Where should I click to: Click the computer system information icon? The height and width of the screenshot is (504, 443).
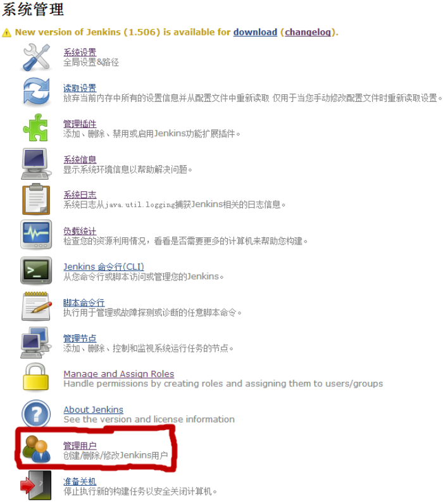(36, 163)
